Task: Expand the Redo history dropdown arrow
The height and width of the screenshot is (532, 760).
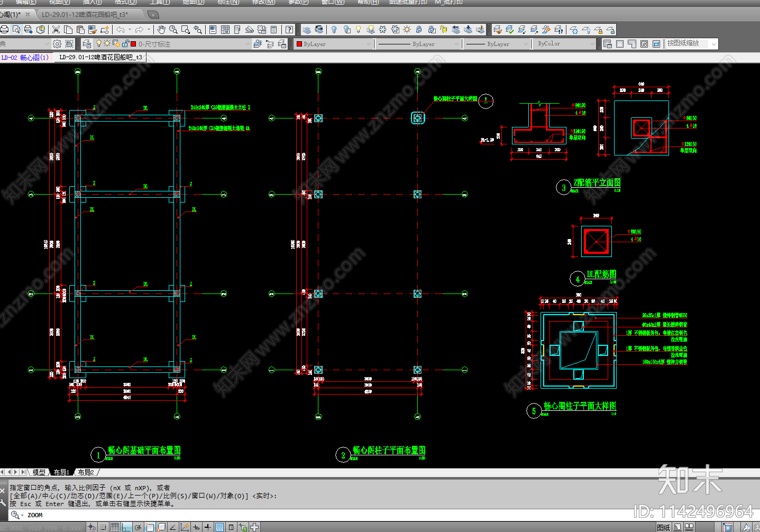Action: [x=149, y=30]
